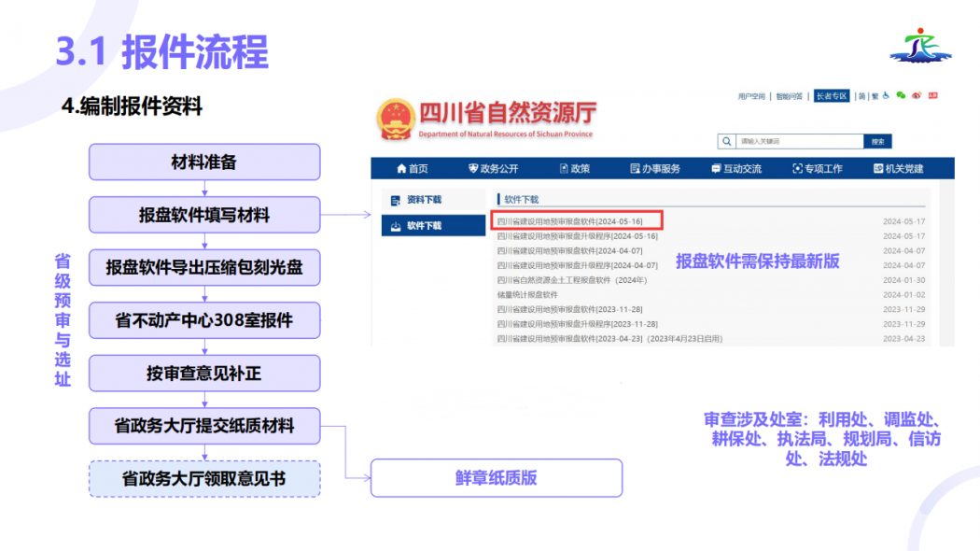Switch language to 简 simplified Chinese
The width and height of the screenshot is (980, 551).
pos(861,94)
